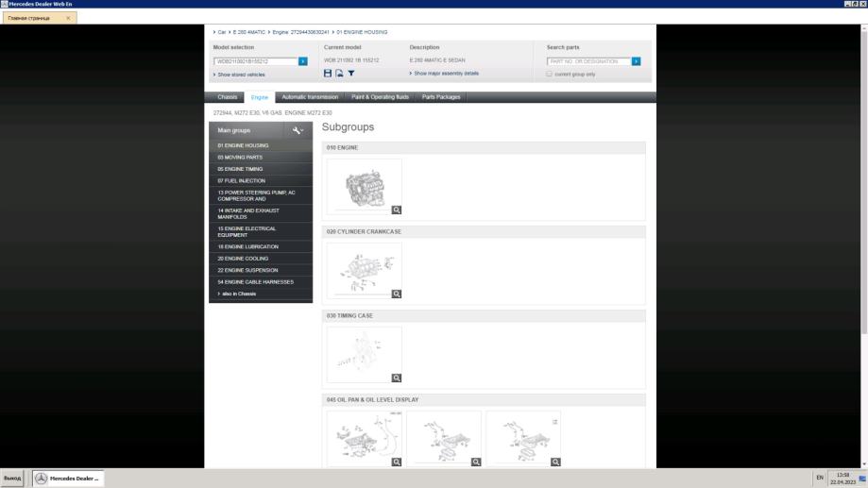Open the first 045 OIL PAN thumbnail
The height and width of the screenshot is (488, 868).
coord(365,438)
